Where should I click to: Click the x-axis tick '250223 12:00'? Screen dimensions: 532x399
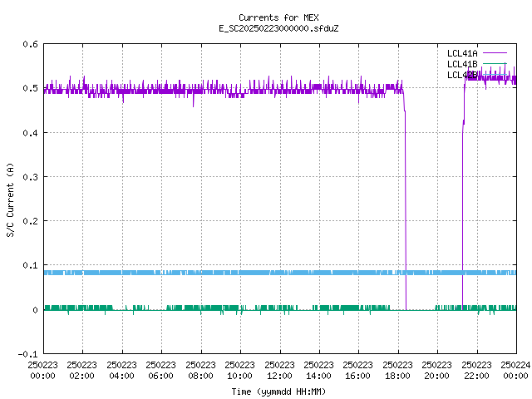coord(279,371)
